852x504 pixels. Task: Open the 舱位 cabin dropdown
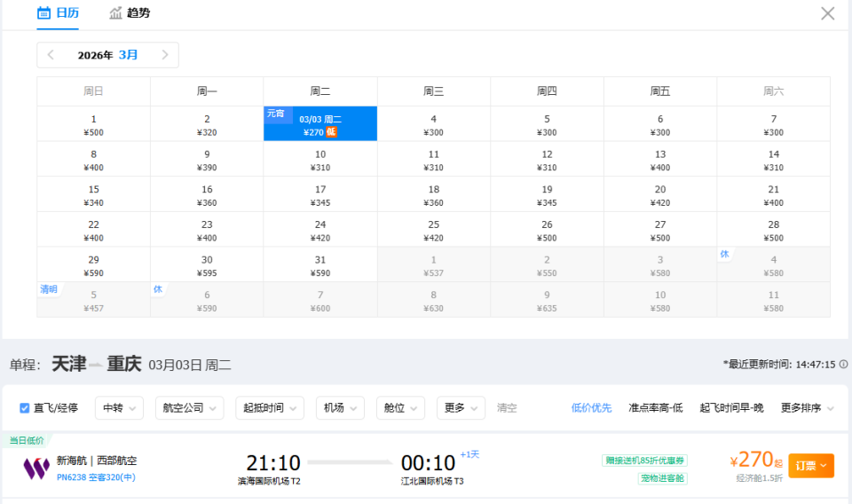coord(400,408)
